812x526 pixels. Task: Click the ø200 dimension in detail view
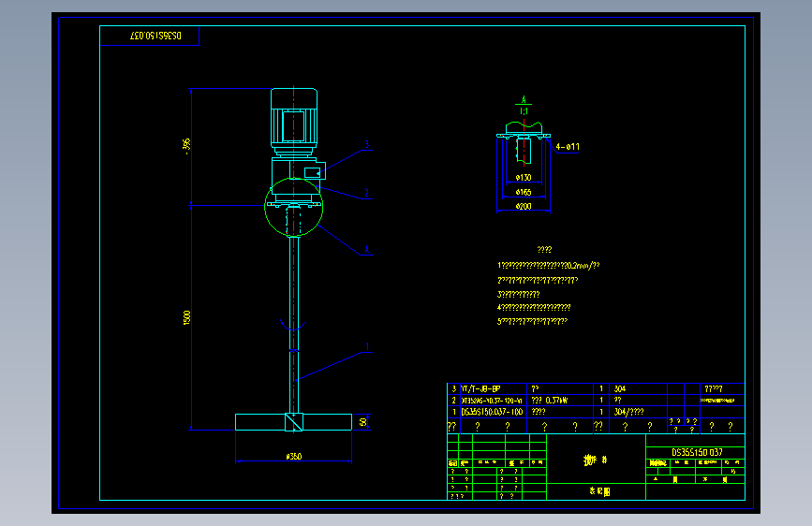point(524,206)
